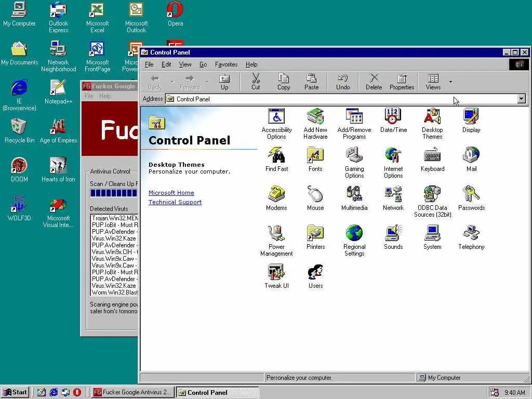The height and width of the screenshot is (399, 532).
Task: Click the Cut toolbar button
Action: [256, 82]
